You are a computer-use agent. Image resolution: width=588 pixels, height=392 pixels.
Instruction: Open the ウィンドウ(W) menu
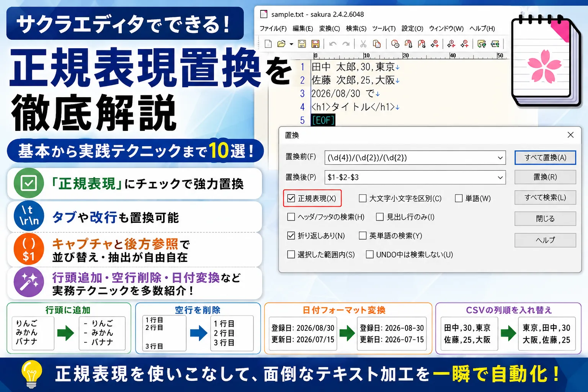click(446, 29)
